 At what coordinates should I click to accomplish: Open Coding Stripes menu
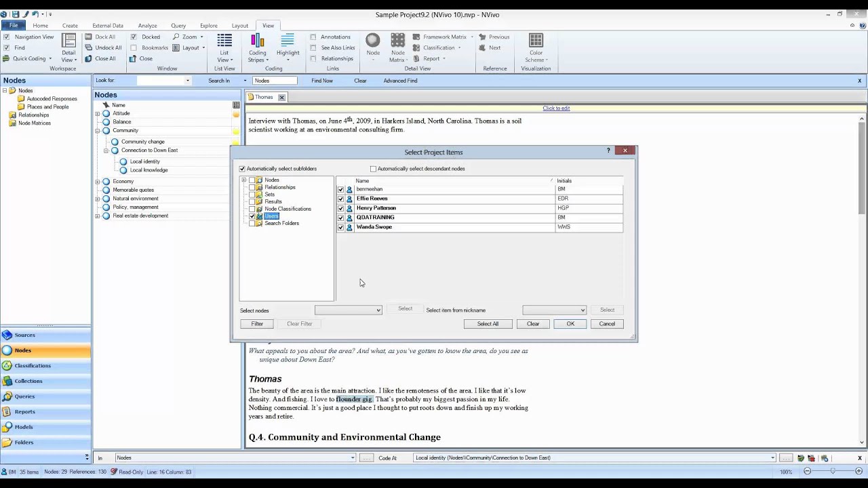[258, 47]
